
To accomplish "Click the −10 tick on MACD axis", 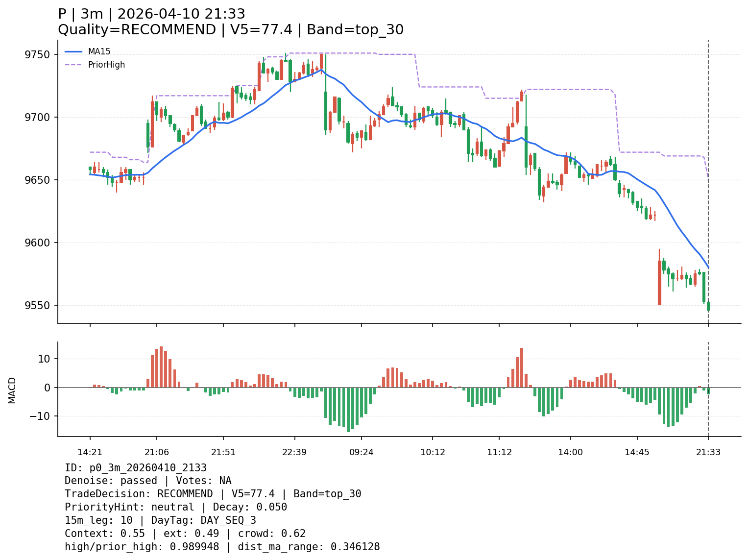I will (40, 416).
